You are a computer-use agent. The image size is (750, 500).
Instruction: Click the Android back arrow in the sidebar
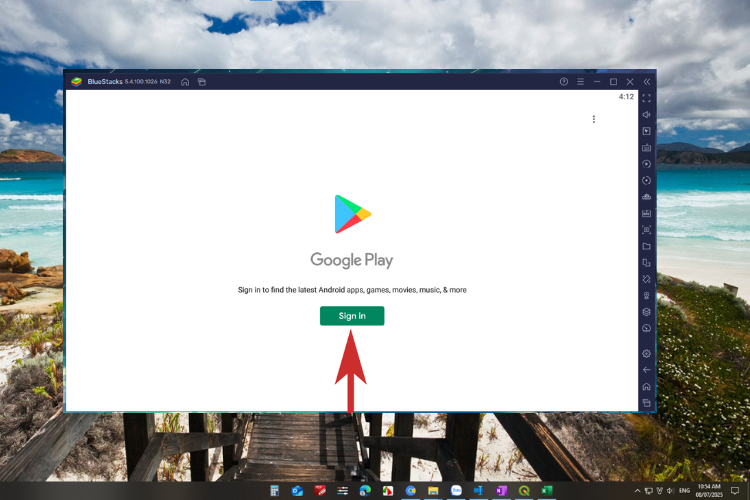(x=647, y=370)
